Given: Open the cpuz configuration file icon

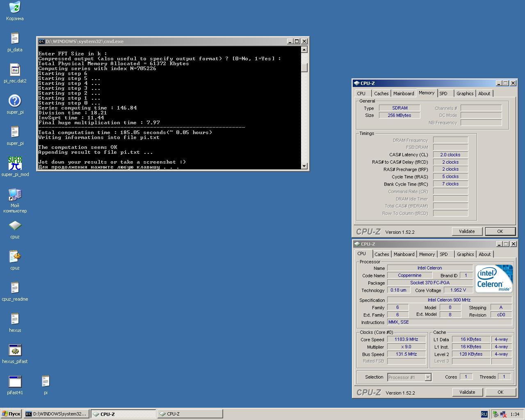Looking at the screenshot, I should coord(15,257).
